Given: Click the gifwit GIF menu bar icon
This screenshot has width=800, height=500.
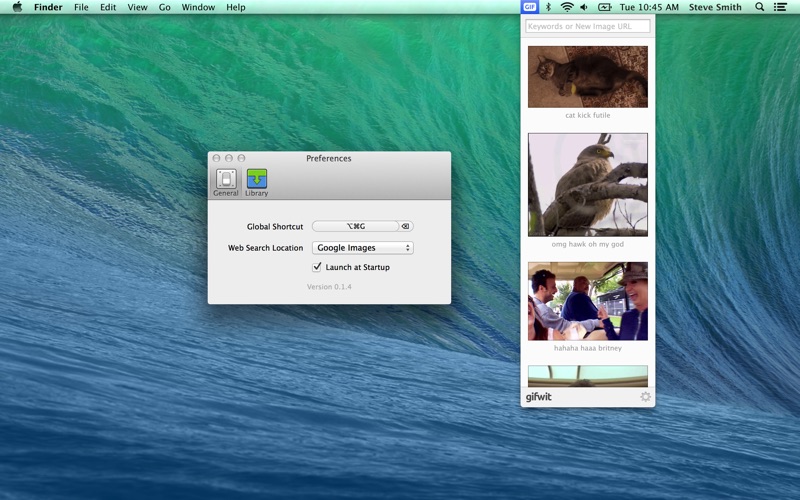Looking at the screenshot, I should (530, 7).
